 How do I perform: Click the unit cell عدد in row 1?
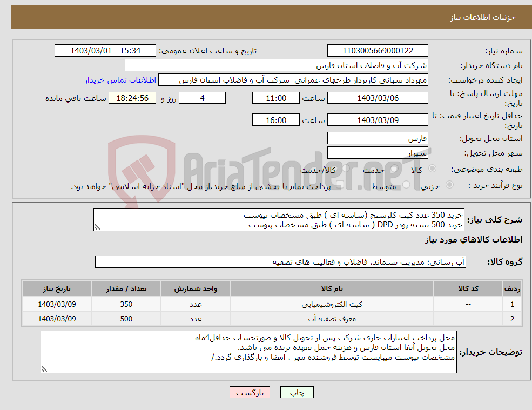196,304
